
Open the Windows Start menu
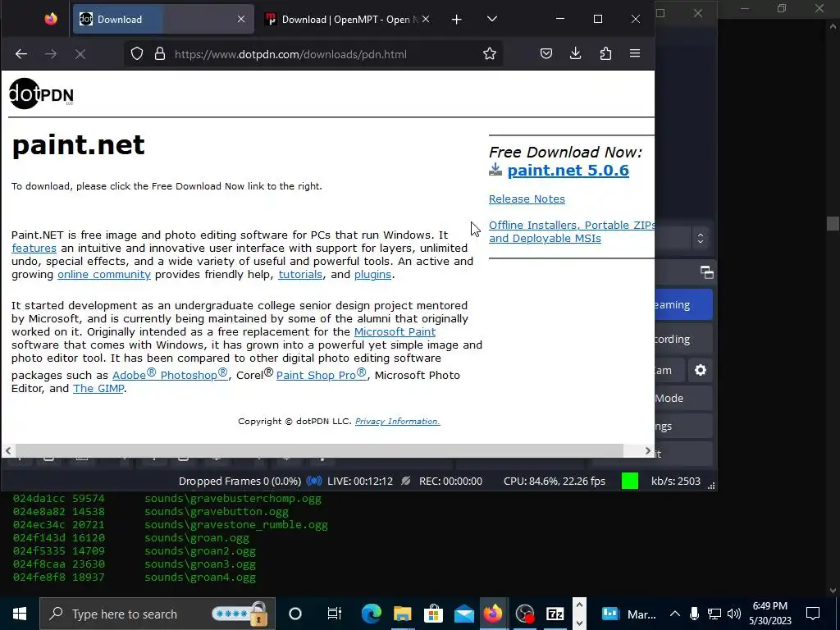pos(20,614)
